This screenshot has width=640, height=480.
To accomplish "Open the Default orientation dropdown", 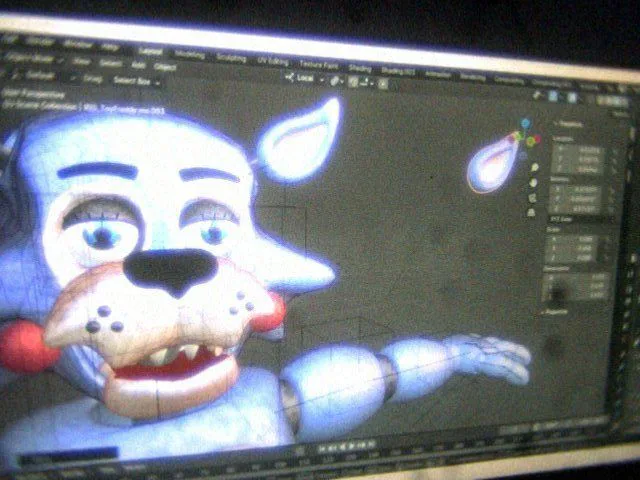I will point(39,75).
